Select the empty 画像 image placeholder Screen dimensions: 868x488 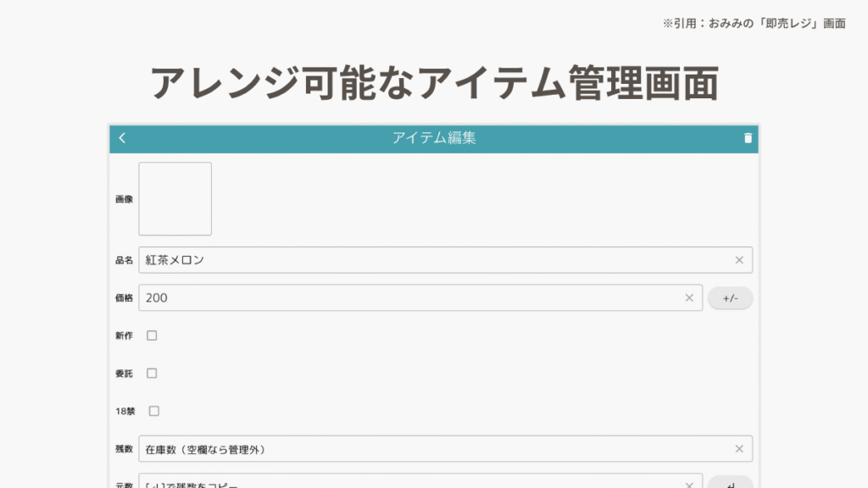(x=175, y=199)
